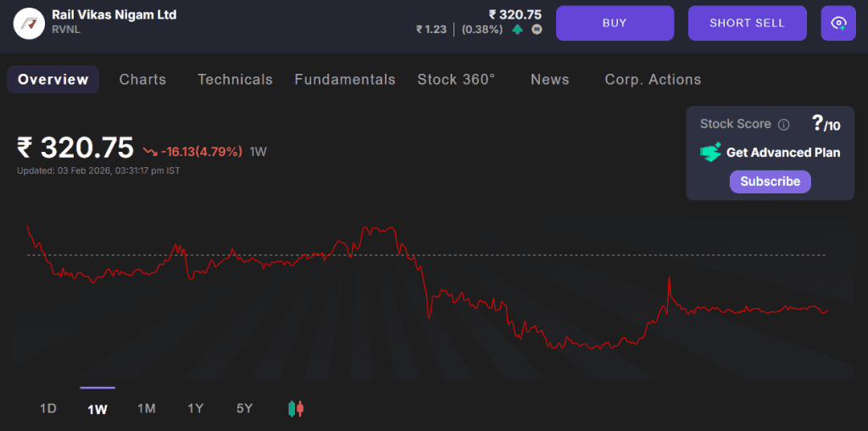Click the red downtrend arrow near price change
Viewport: 868px width, 431px height.
150,152
